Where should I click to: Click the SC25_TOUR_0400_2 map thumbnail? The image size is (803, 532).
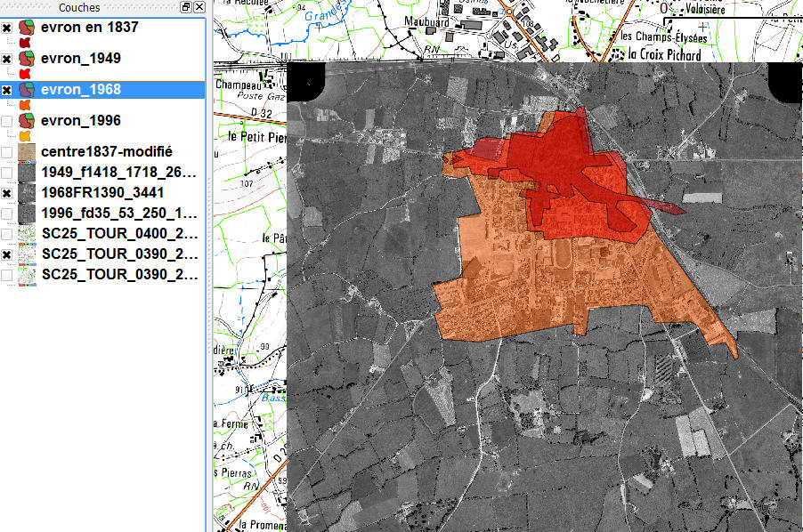pos(27,234)
